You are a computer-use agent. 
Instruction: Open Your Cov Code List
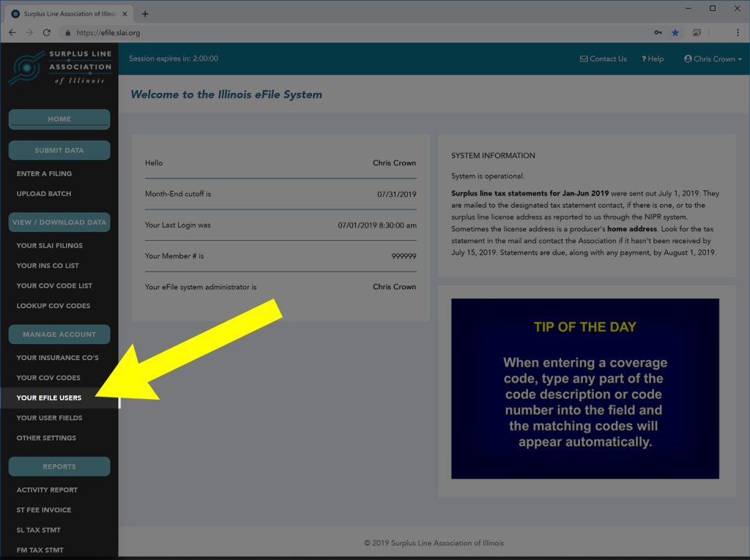click(54, 285)
